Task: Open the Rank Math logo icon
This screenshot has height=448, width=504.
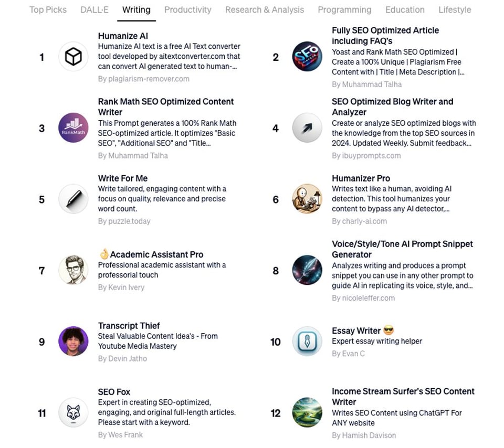Action: tap(73, 128)
